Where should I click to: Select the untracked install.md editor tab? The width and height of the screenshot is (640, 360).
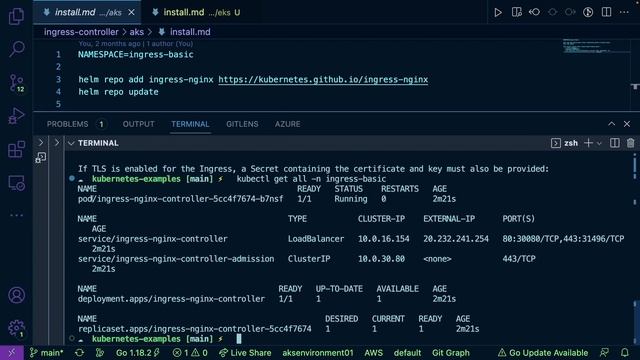point(196,13)
